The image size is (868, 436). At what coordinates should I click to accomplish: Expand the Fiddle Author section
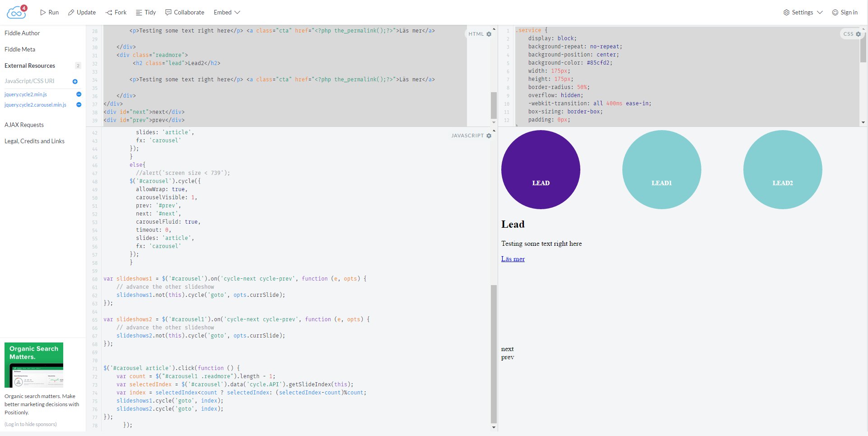point(22,33)
